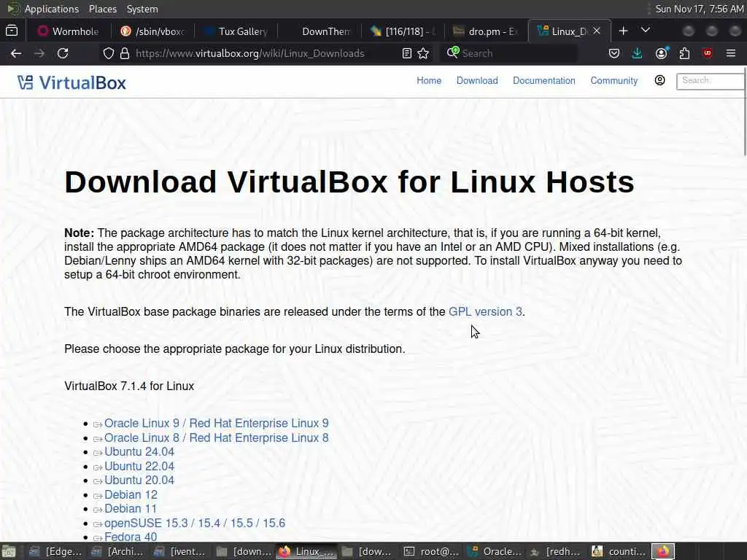Image resolution: width=747 pixels, height=560 pixels.
Task: Open the Download navigation link
Action: (477, 80)
